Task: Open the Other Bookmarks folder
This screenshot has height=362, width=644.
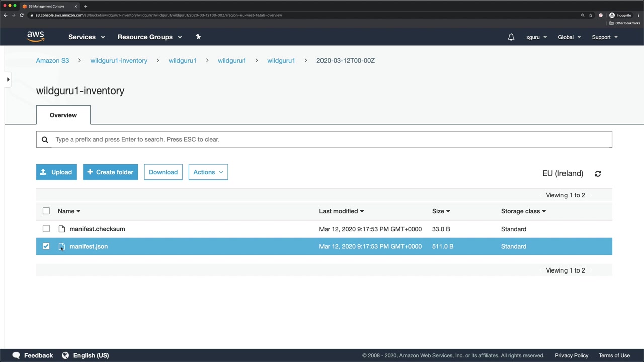Action: click(x=624, y=23)
